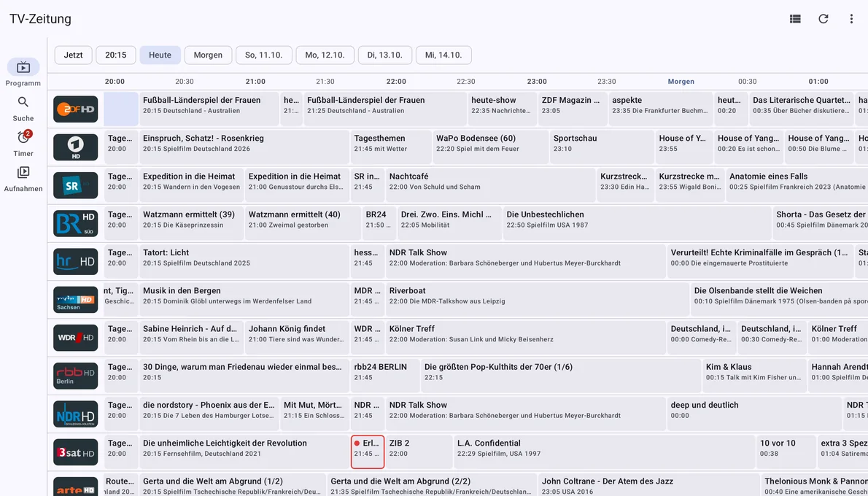
Task: Select the Mi, 14.10. day chip
Action: (x=444, y=55)
